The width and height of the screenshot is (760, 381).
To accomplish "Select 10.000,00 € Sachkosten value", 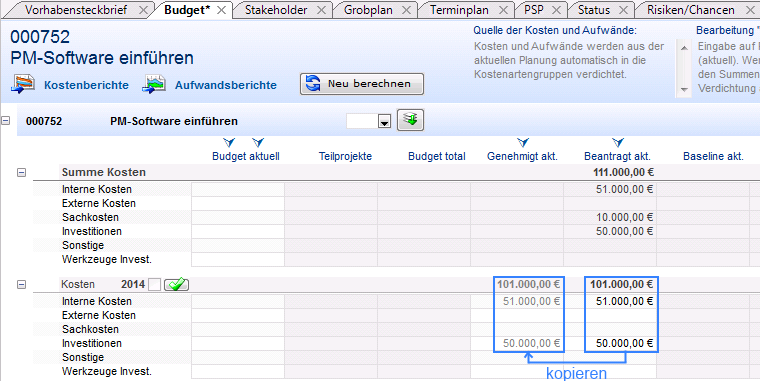I will pos(625,217).
